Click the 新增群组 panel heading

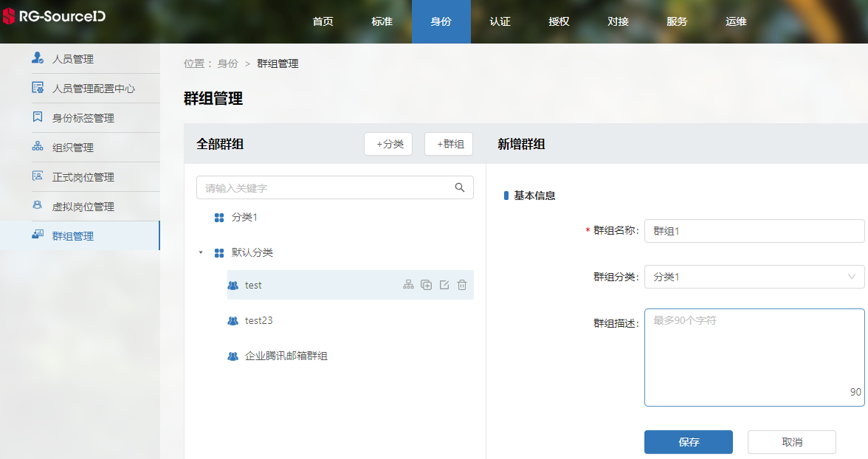(x=521, y=145)
